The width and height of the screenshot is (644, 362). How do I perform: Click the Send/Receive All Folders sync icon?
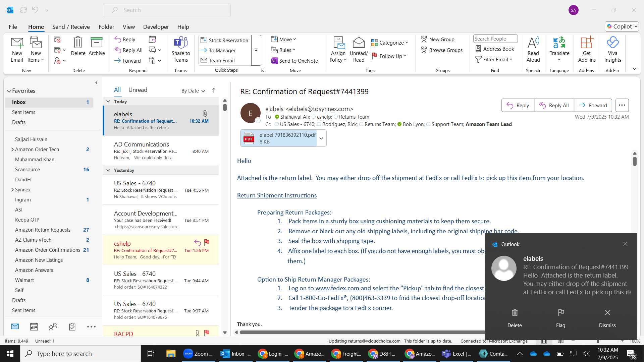(x=23, y=10)
